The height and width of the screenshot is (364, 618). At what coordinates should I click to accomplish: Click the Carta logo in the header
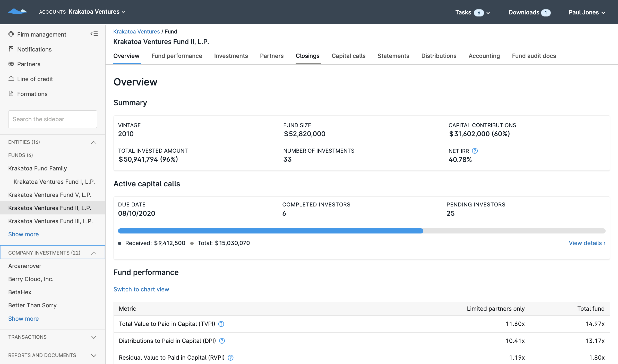[x=18, y=11]
